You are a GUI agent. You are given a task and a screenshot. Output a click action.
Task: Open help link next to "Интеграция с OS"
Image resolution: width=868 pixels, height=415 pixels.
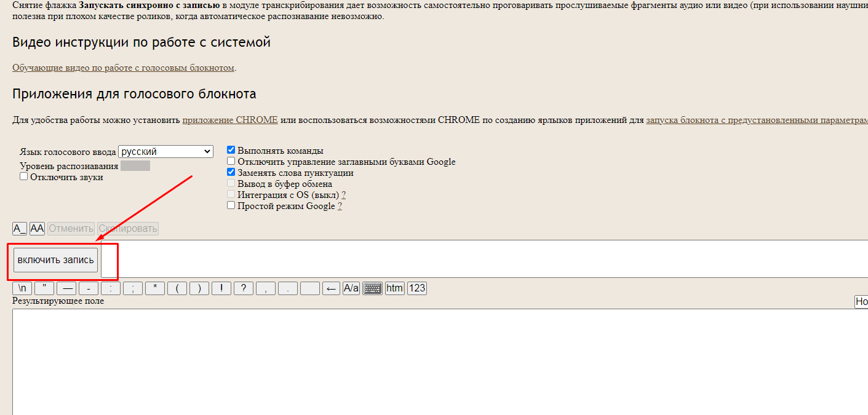[343, 195]
